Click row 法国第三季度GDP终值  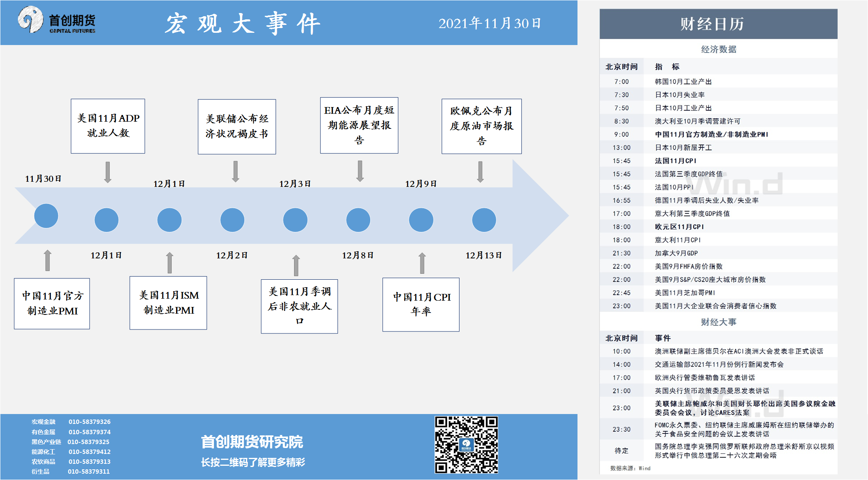pyautogui.click(x=718, y=174)
